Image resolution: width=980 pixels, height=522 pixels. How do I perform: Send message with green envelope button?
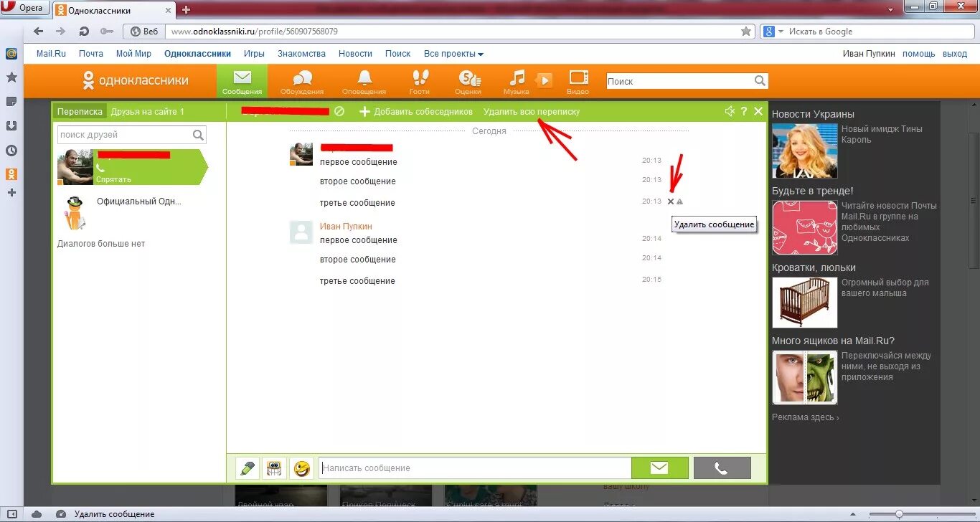pos(659,468)
